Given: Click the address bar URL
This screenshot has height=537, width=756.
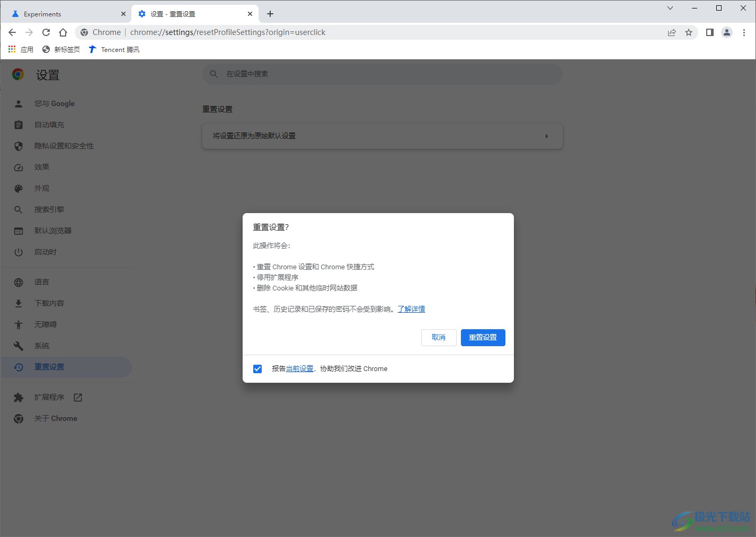Looking at the screenshot, I should tap(228, 32).
